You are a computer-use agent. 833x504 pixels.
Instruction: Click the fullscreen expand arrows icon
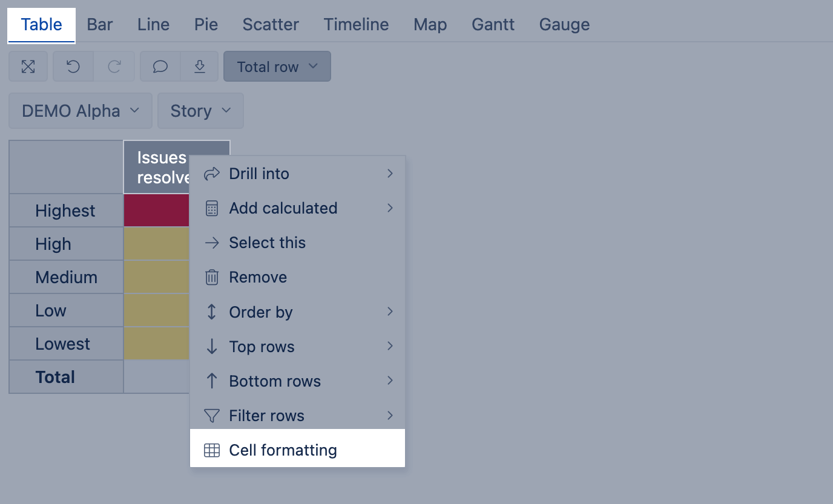click(x=28, y=67)
